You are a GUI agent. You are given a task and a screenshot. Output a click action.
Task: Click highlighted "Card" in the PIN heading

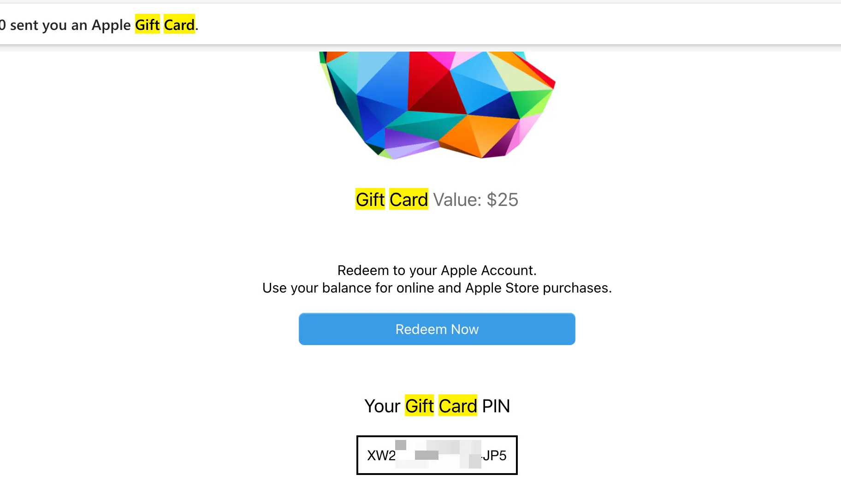[457, 406]
